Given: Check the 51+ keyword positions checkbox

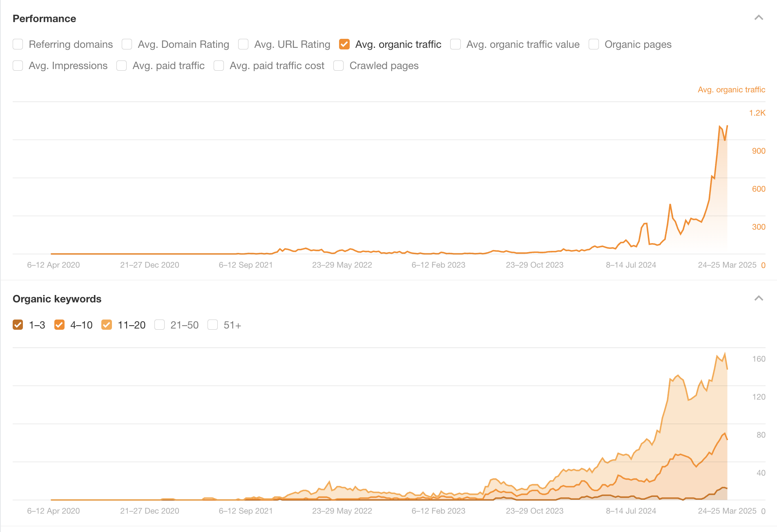Looking at the screenshot, I should click(x=213, y=325).
